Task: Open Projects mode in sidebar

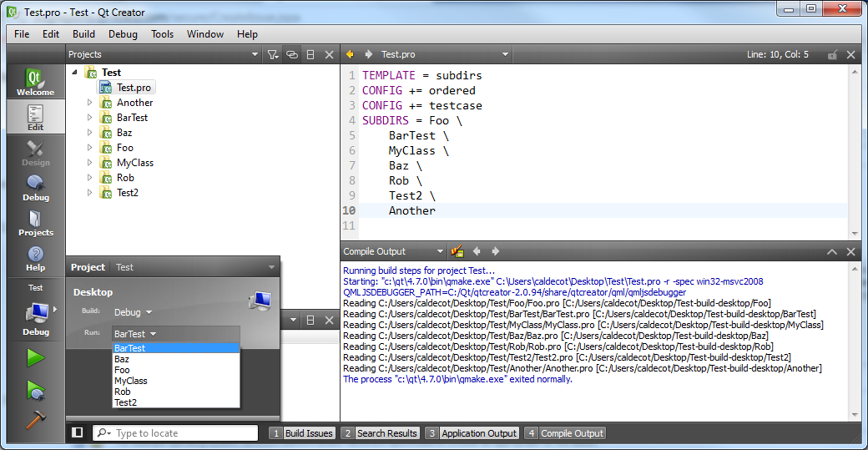Action: point(35,223)
